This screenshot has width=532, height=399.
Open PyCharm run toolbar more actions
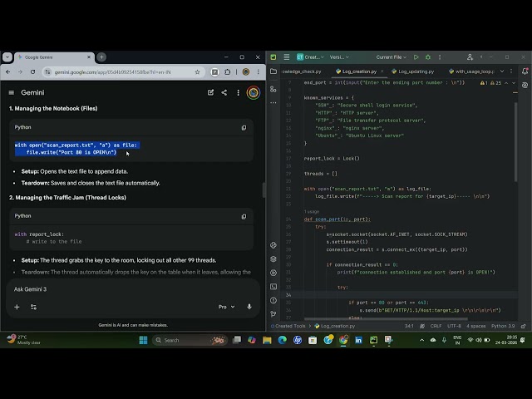(440, 57)
